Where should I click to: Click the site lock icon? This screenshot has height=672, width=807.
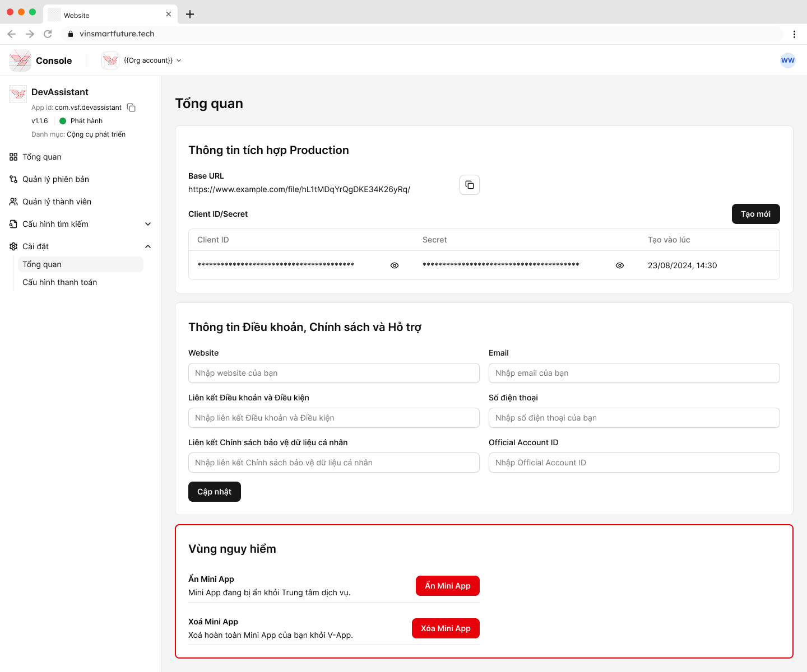point(71,34)
